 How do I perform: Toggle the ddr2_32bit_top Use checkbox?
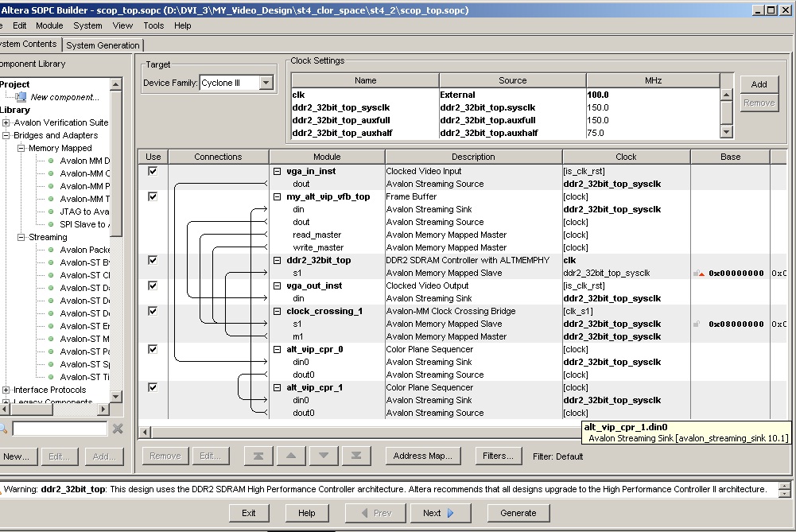click(153, 260)
